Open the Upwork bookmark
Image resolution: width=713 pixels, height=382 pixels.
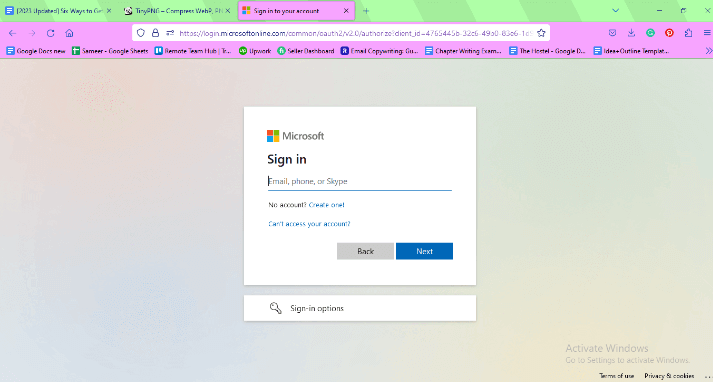255,51
